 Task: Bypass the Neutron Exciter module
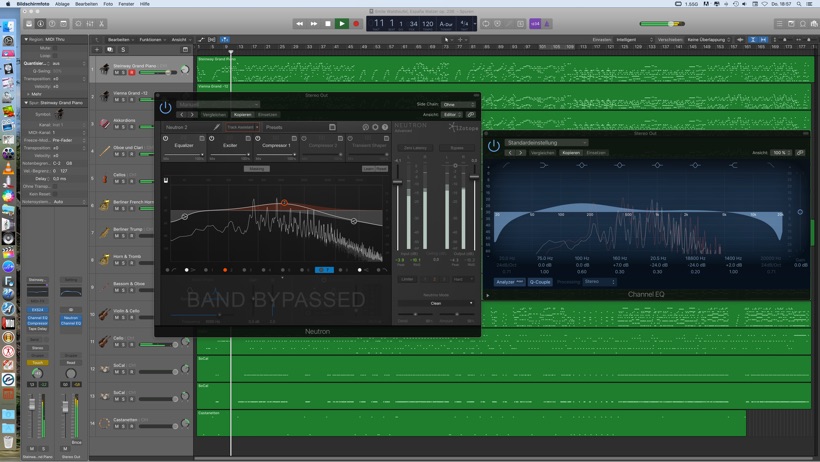click(x=212, y=139)
